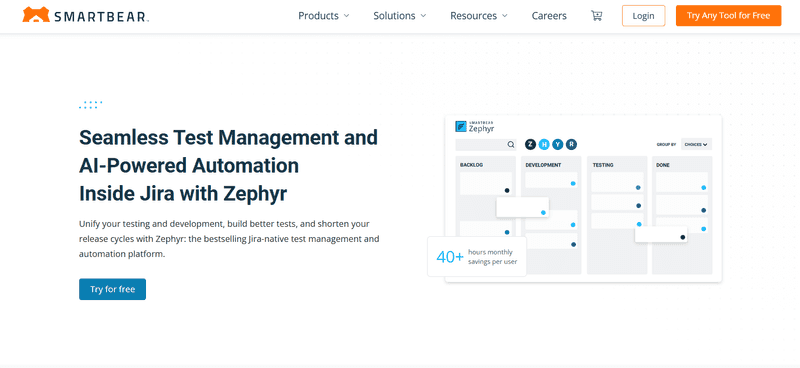Click the Login button
The width and height of the screenshot is (800, 368).
[x=643, y=16]
